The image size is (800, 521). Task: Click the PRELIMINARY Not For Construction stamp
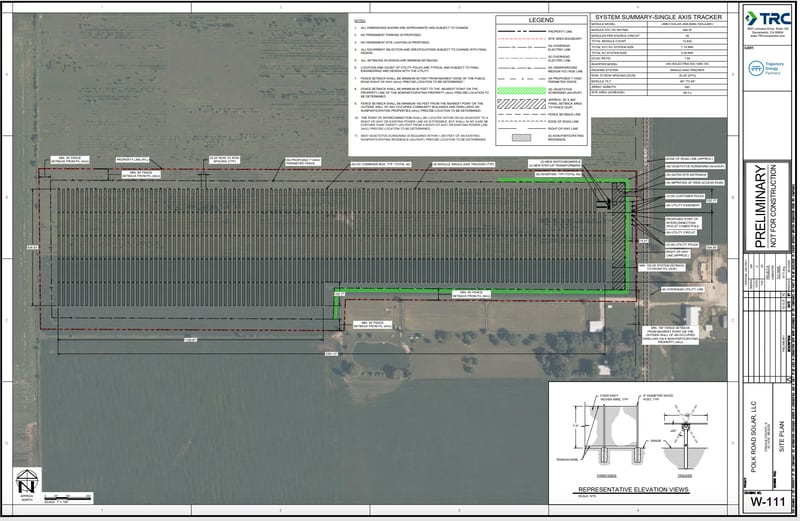pos(766,206)
